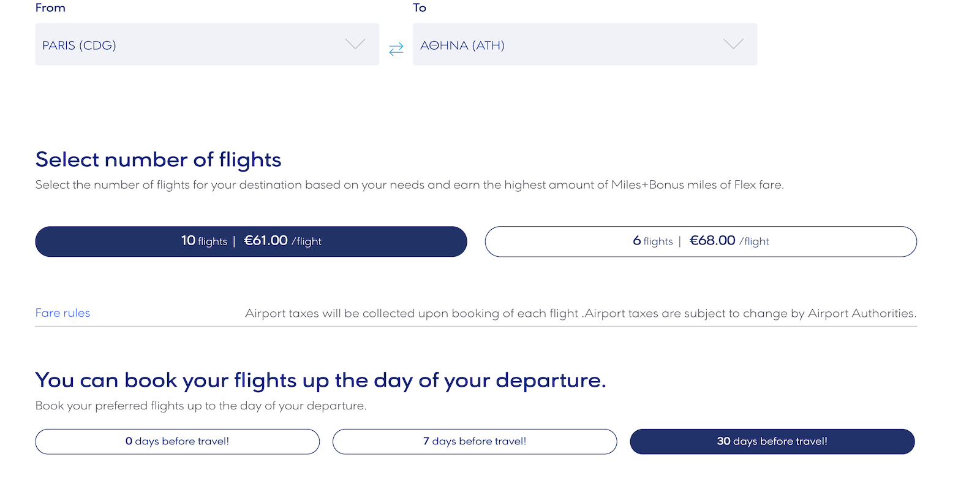This screenshot has width=980, height=478.
Task: Click the From label above the origin field
Action: pos(50,7)
